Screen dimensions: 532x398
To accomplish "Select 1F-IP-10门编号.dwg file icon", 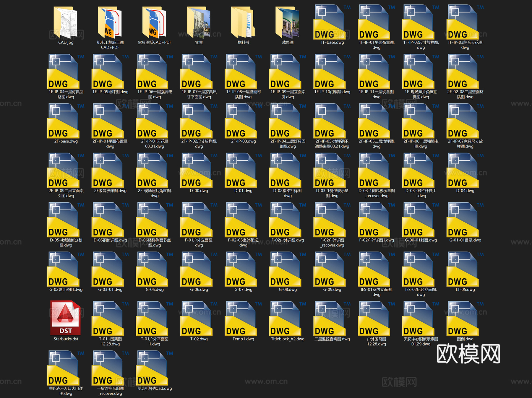I will 329,72.
